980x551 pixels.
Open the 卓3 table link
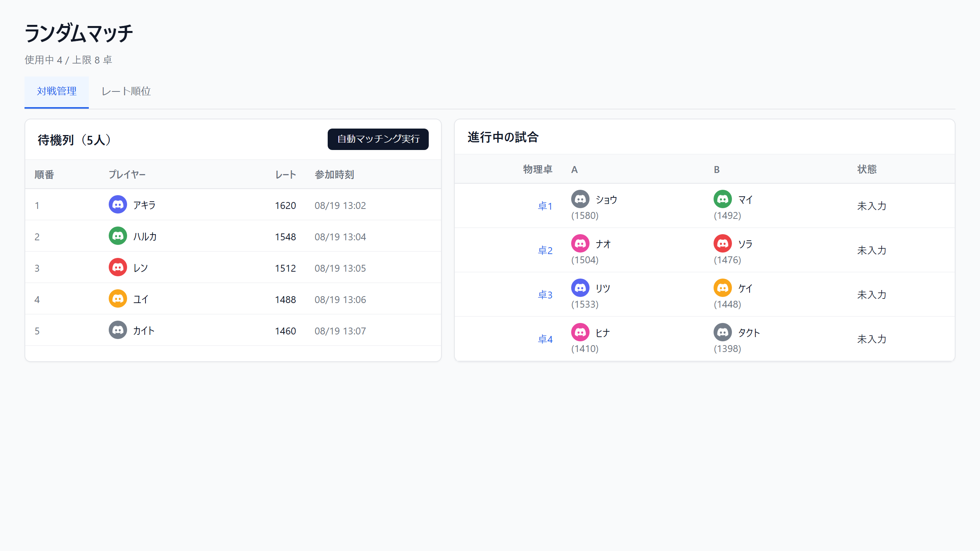pyautogui.click(x=545, y=295)
